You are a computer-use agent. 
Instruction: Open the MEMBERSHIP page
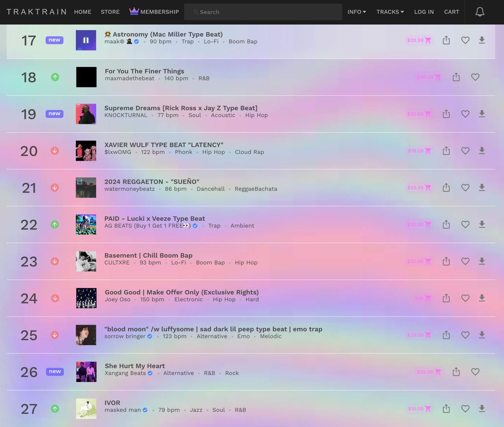[x=154, y=12]
